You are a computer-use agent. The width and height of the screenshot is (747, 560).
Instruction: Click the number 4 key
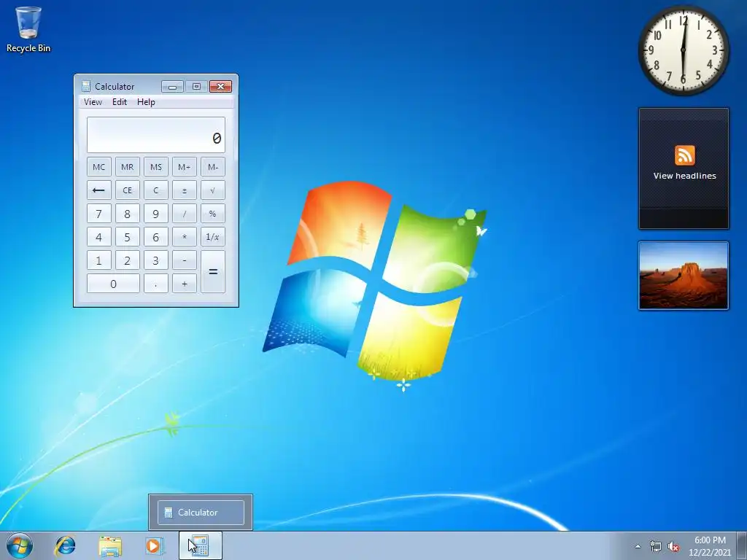99,237
